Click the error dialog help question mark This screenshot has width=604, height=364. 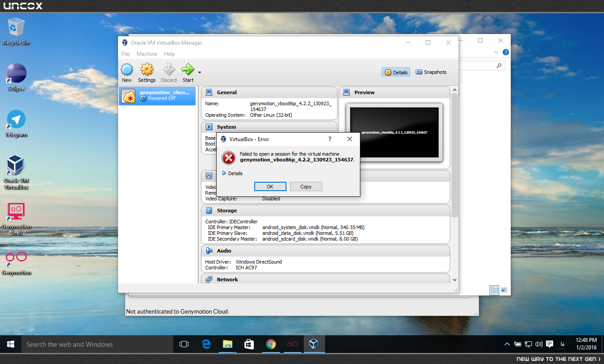pos(329,139)
